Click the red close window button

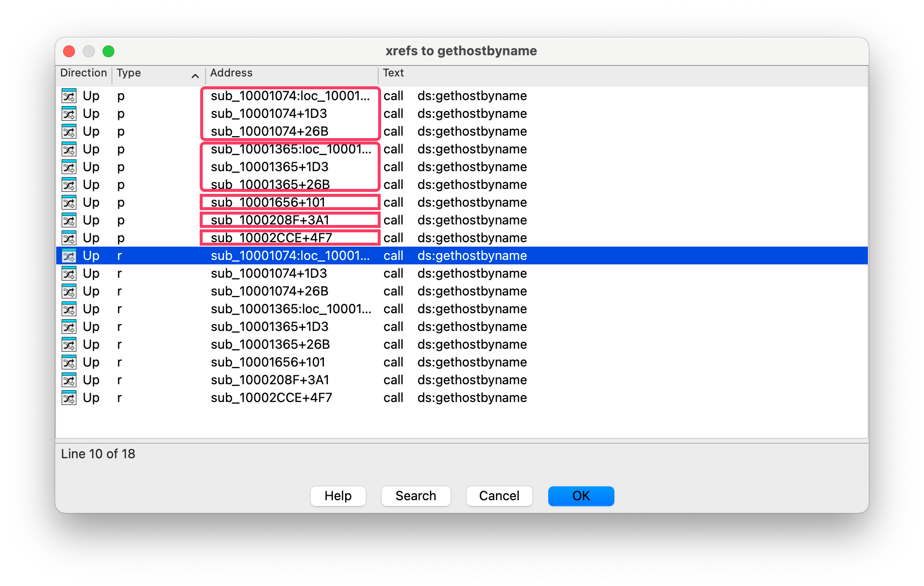69,51
